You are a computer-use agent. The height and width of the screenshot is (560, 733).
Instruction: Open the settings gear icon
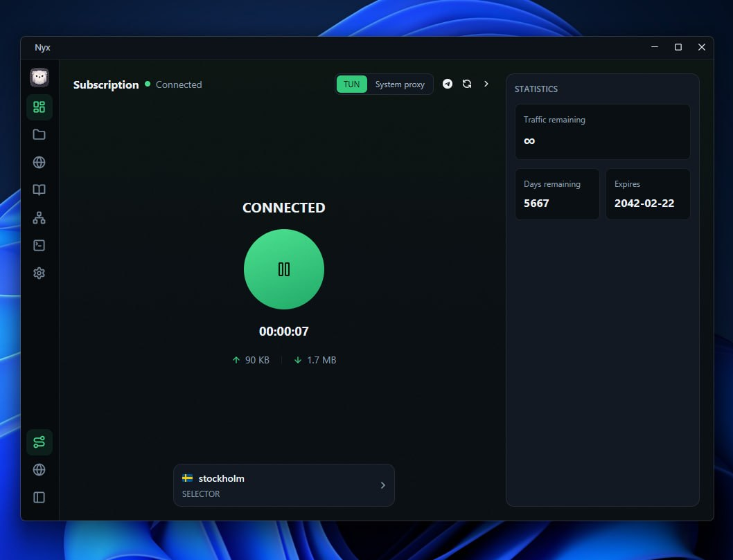point(39,273)
